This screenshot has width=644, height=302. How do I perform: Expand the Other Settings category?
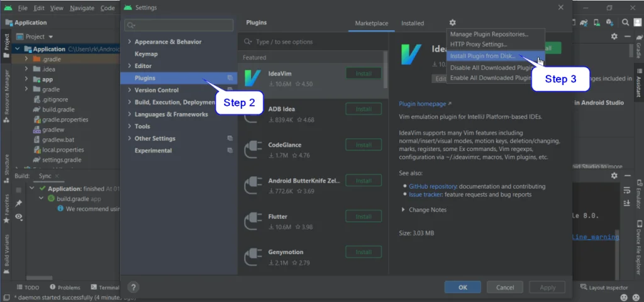point(130,138)
